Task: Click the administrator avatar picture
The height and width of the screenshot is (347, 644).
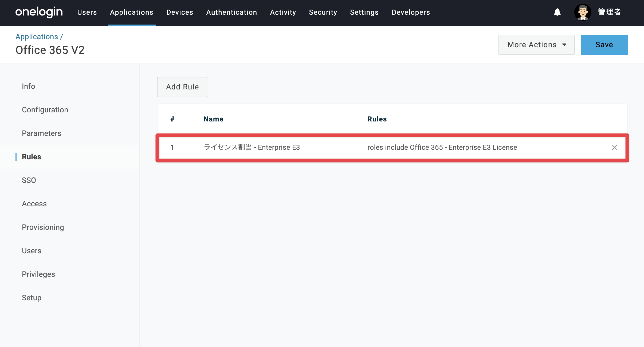Action: pos(583,12)
